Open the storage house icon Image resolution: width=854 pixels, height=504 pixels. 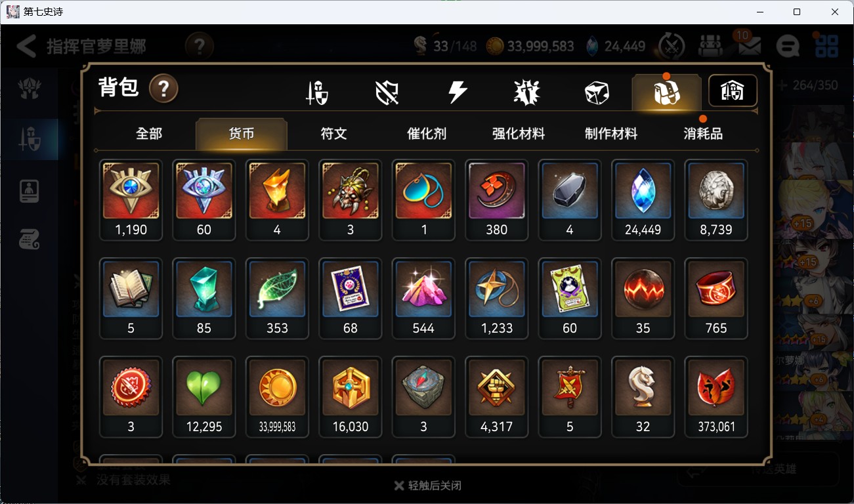[733, 91]
